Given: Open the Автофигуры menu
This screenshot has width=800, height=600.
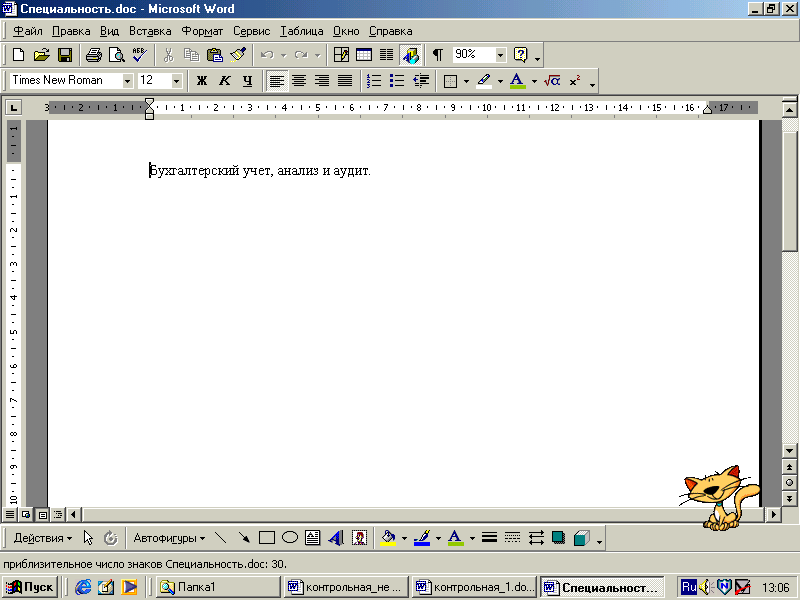Looking at the screenshot, I should point(169,538).
